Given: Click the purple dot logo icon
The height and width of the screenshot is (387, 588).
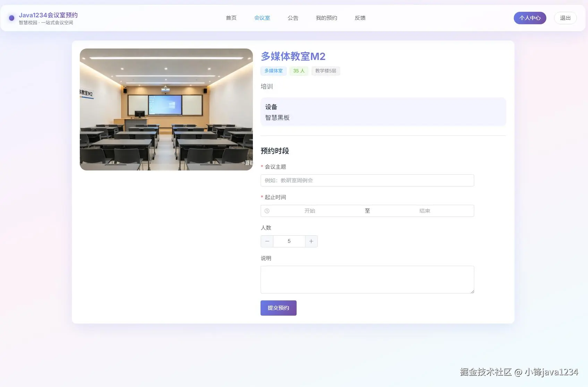Looking at the screenshot, I should coord(12,18).
